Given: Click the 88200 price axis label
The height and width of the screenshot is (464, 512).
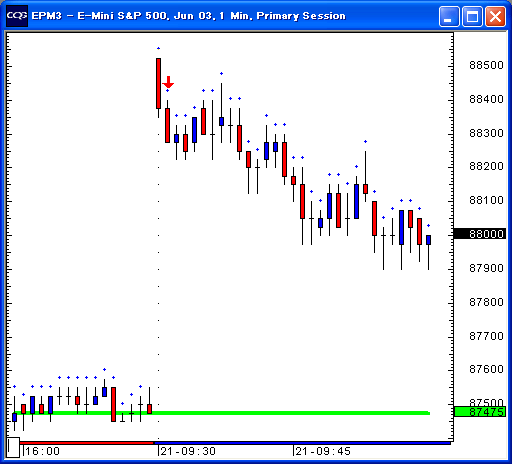Looking at the screenshot, I should (486, 166).
